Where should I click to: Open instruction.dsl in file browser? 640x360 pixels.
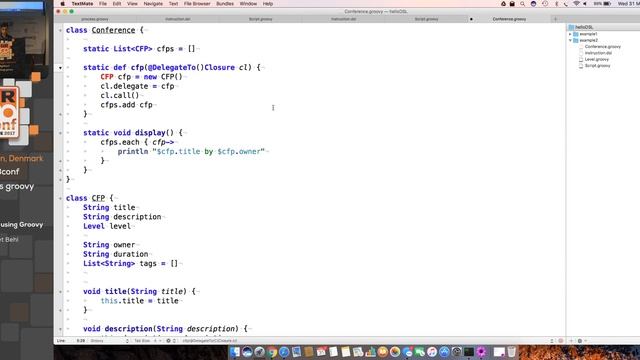click(x=598, y=53)
